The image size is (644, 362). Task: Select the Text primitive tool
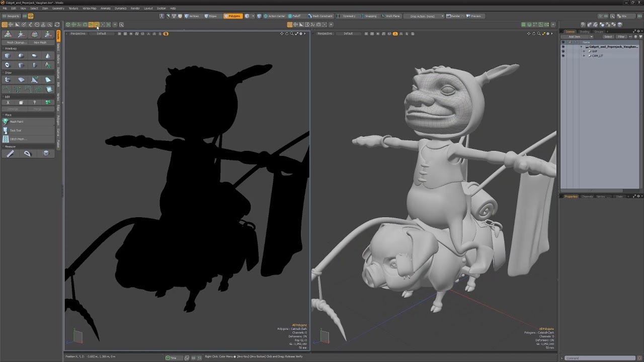48,65
